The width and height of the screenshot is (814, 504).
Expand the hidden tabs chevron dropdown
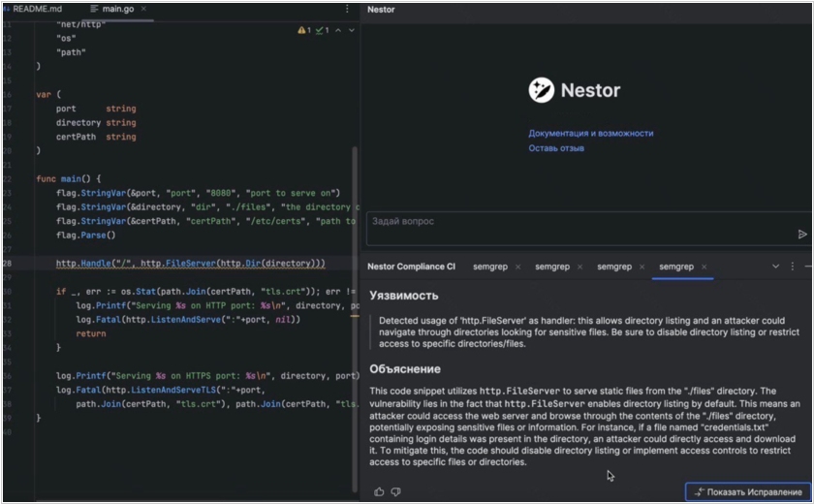[x=775, y=267]
